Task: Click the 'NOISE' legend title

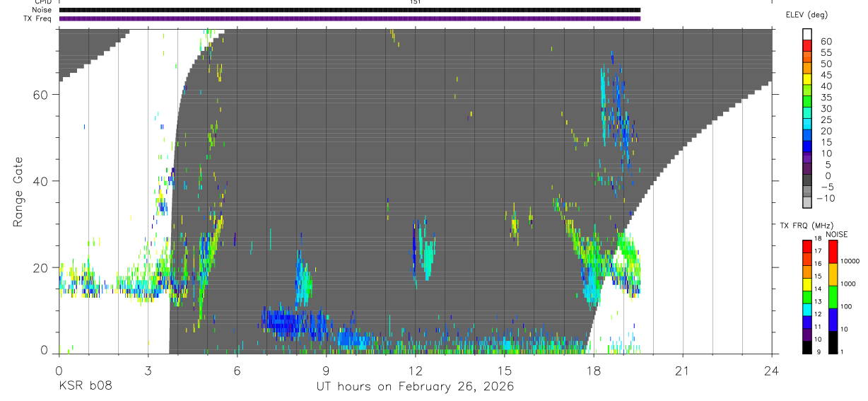Action: (837, 234)
